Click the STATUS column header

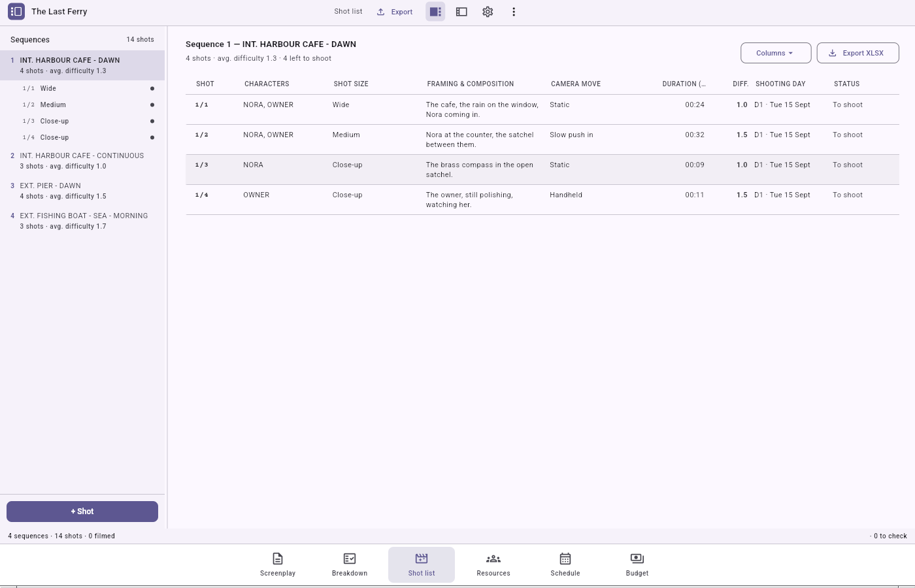[x=846, y=84]
